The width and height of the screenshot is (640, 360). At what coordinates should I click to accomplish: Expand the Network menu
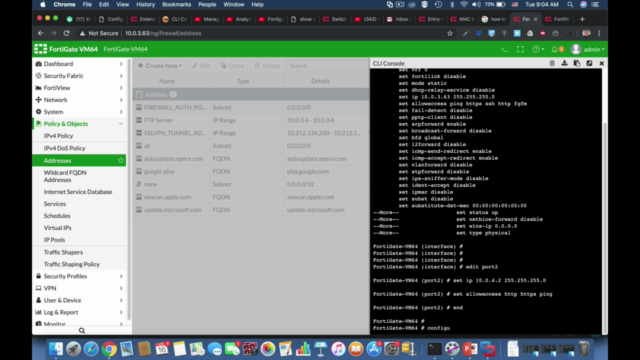(80, 100)
